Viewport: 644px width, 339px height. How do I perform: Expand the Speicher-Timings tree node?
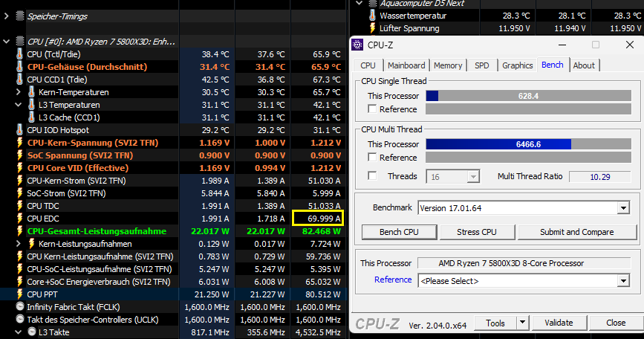[7, 16]
